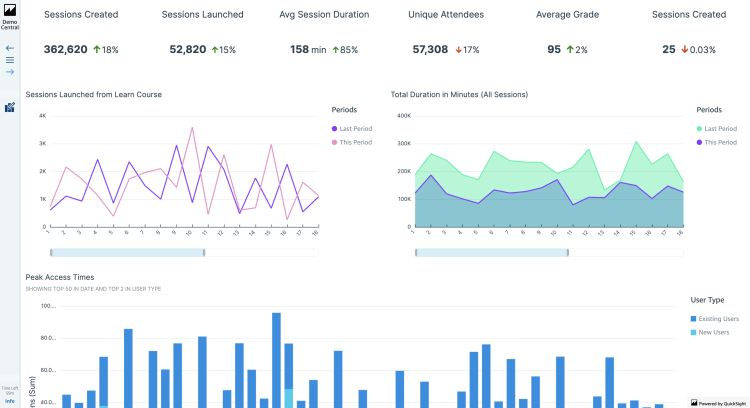Click the red down arrow beside 17%

pos(458,49)
